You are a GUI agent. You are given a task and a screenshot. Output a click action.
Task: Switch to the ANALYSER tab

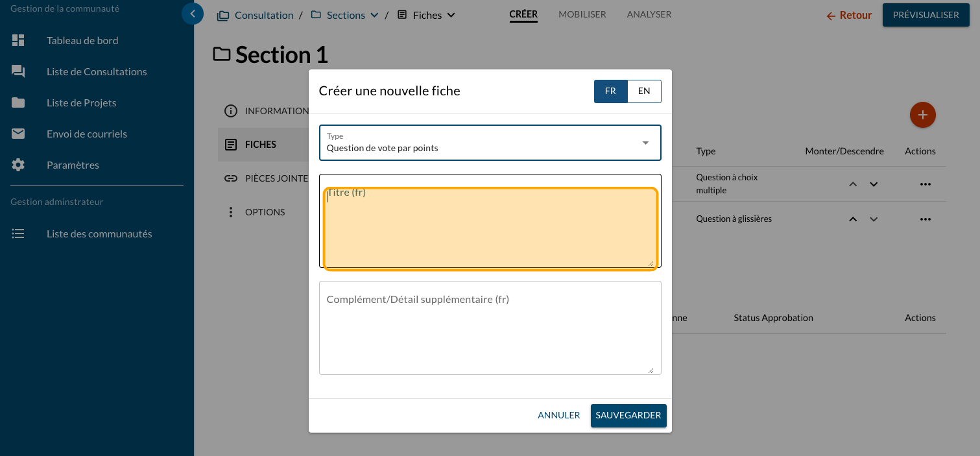point(649,14)
